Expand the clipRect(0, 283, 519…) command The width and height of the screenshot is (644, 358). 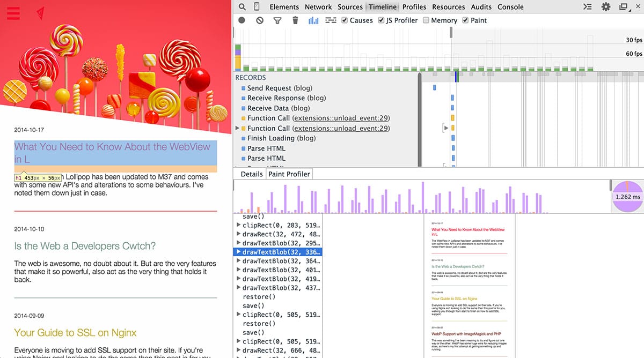[x=238, y=225]
